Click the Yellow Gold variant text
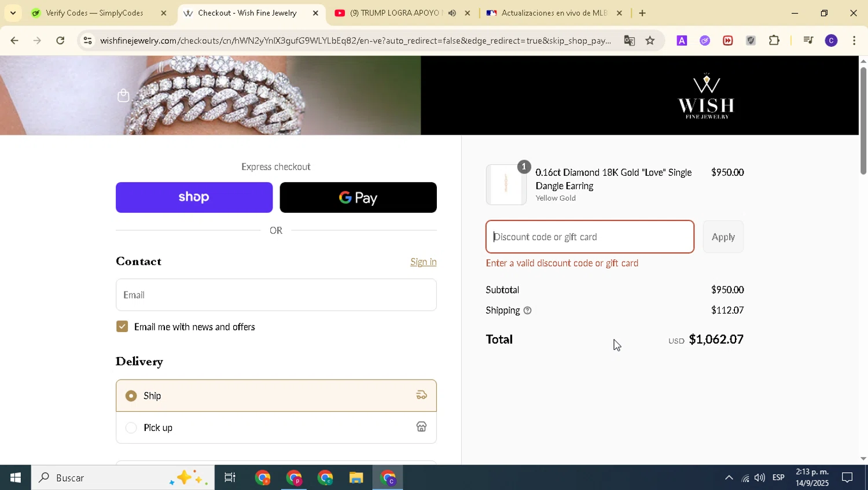 click(556, 198)
